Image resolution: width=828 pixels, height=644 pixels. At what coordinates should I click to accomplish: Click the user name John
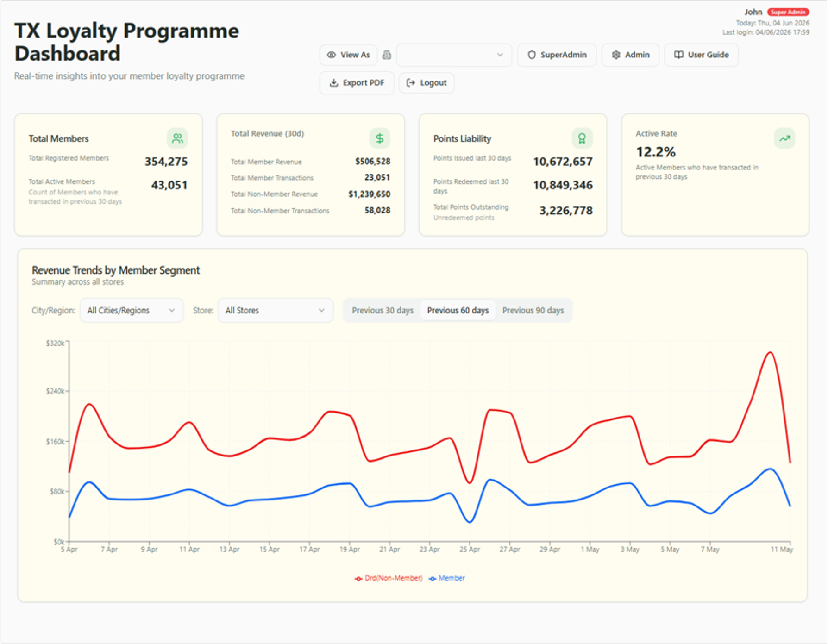point(753,12)
